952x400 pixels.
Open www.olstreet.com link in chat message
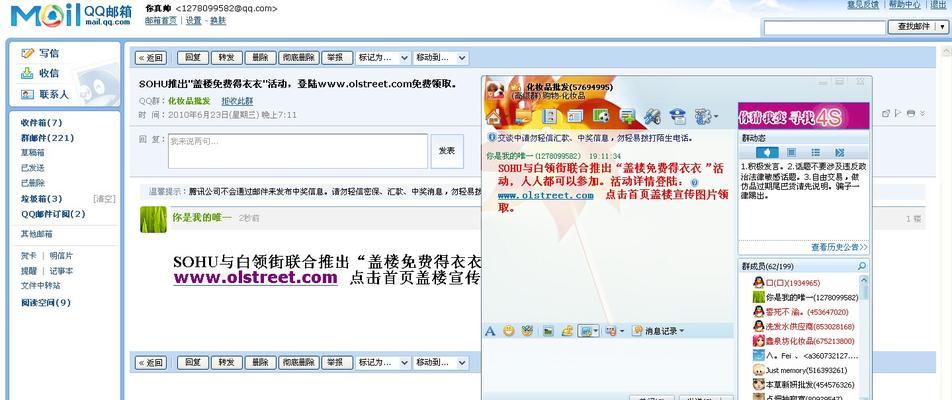545,195
